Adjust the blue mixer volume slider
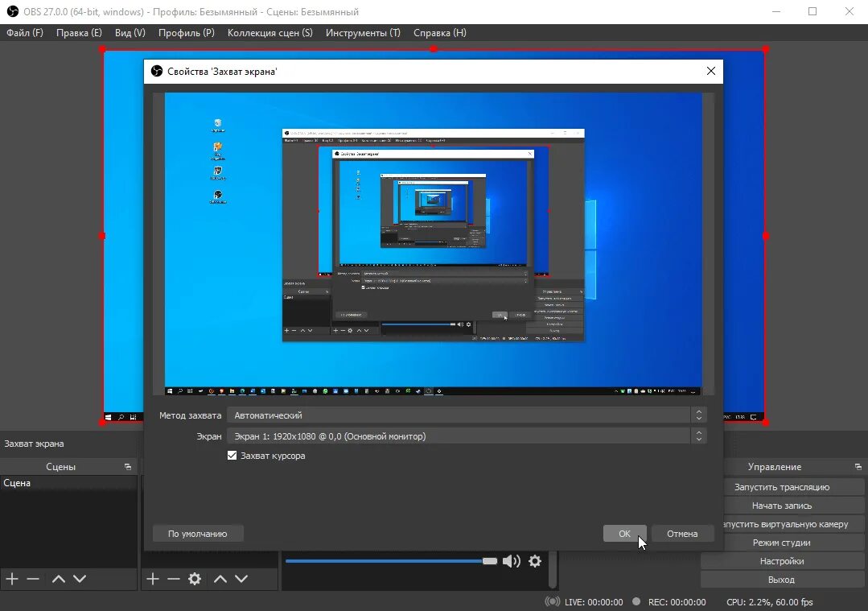Screen dimensions: 868x611 (x=391, y=561)
